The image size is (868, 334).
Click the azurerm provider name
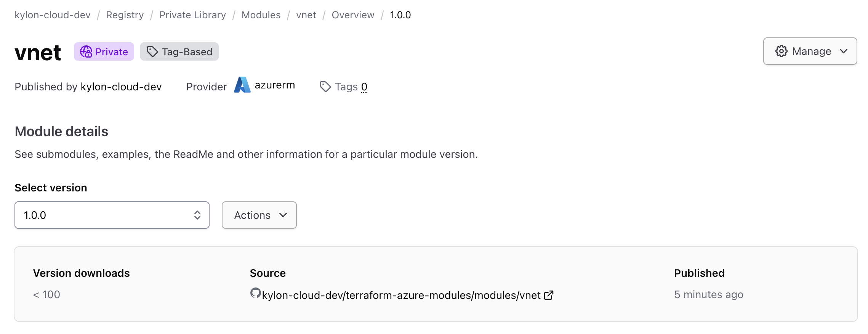275,85
